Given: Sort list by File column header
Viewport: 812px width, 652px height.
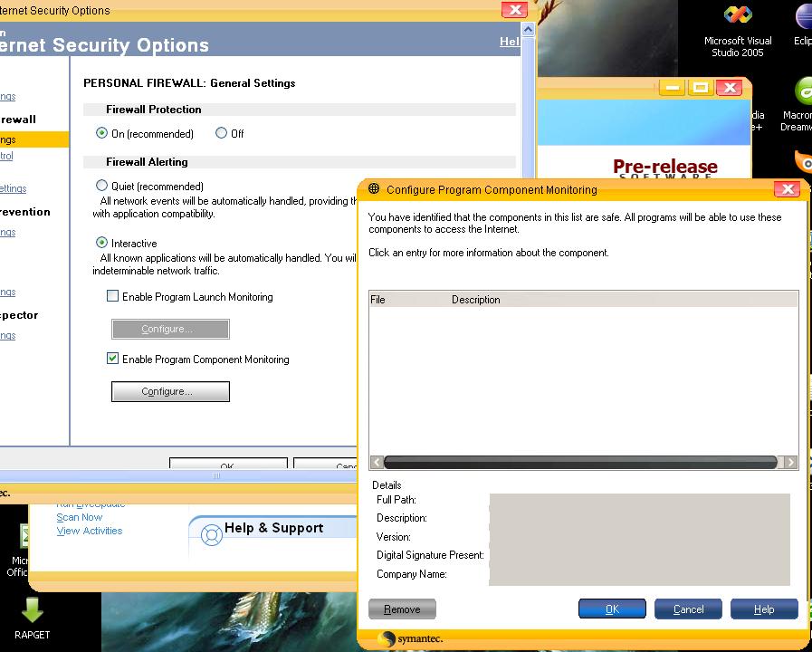Looking at the screenshot, I should 409,300.
